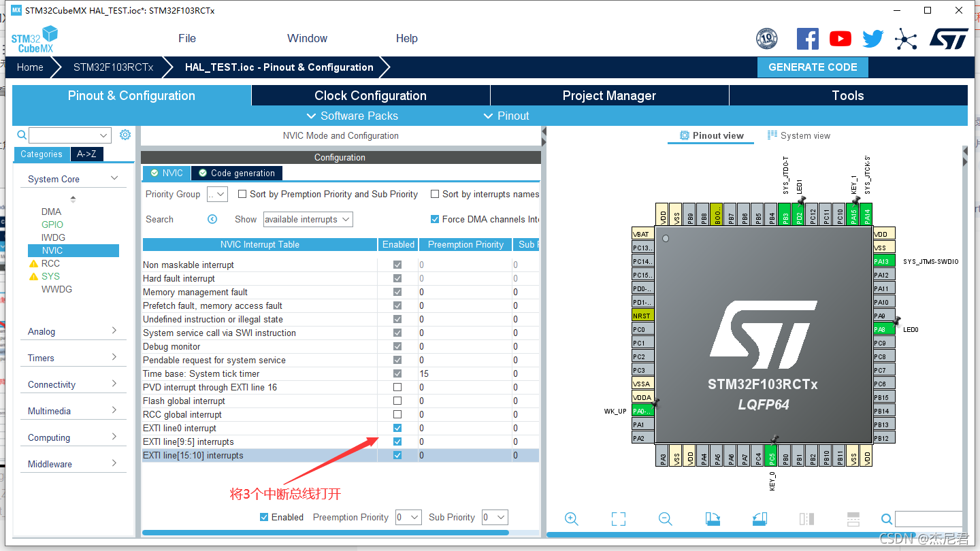Viewport: 980px width, 551px height.
Task: Open the Pinout dropdown menu
Action: [506, 116]
